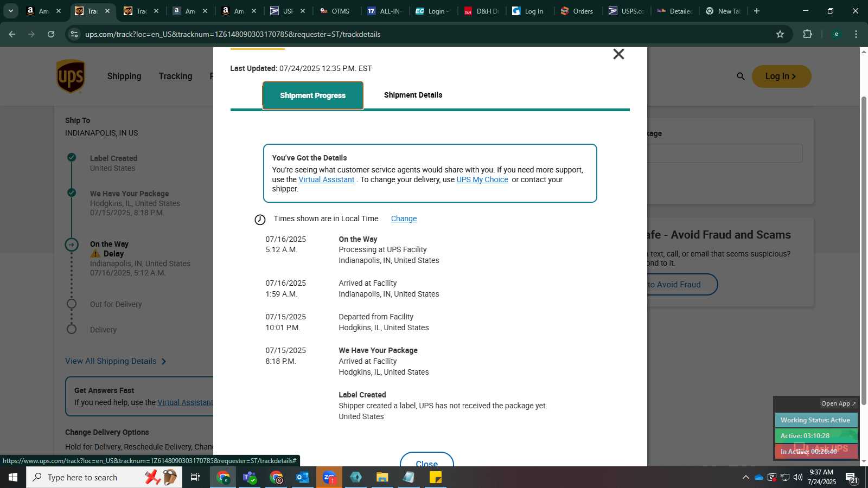Screen dimensions: 868x488
Task: Open the Chrome profile avatar
Action: [836, 34]
